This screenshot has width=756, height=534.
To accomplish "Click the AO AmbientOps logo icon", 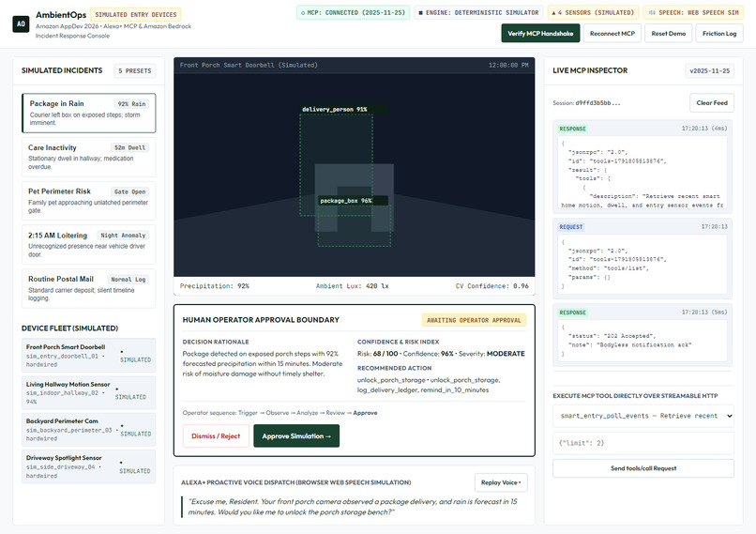I will click(21, 23).
